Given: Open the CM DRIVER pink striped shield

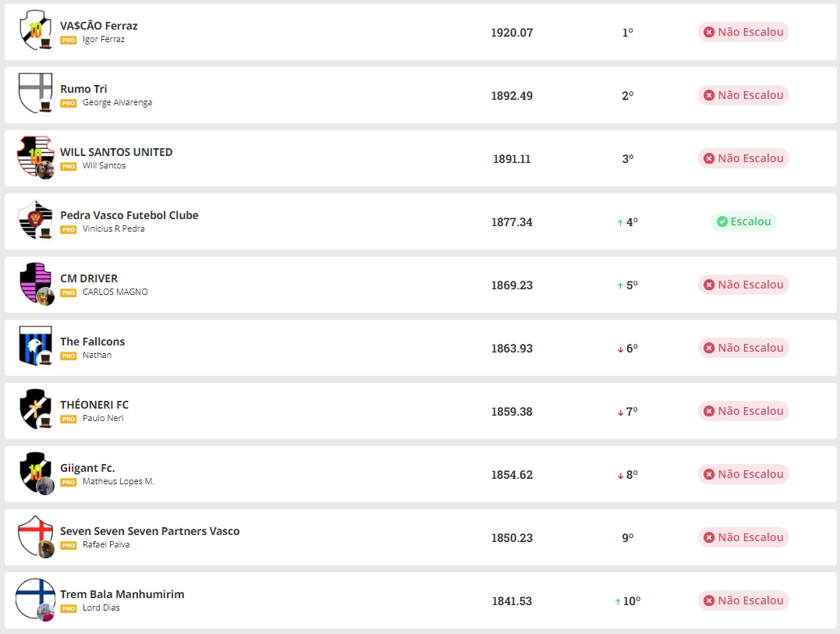Looking at the screenshot, I should [x=35, y=283].
